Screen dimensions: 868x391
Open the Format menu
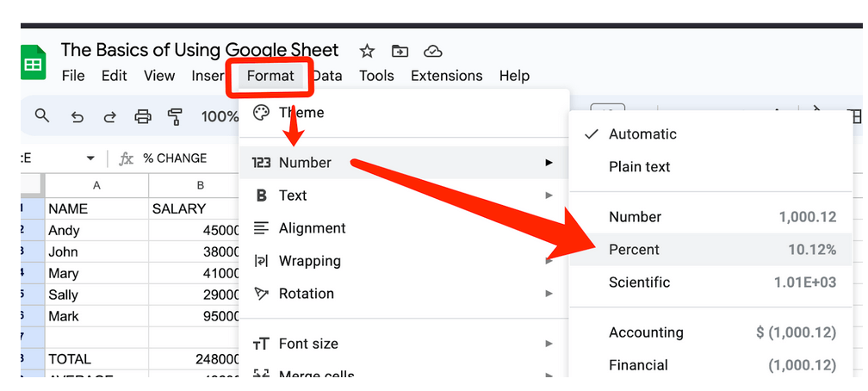(270, 76)
